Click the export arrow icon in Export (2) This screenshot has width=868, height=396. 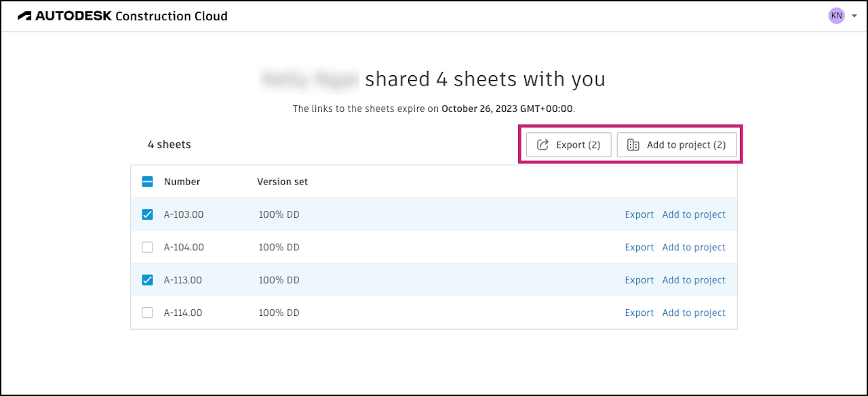click(542, 145)
